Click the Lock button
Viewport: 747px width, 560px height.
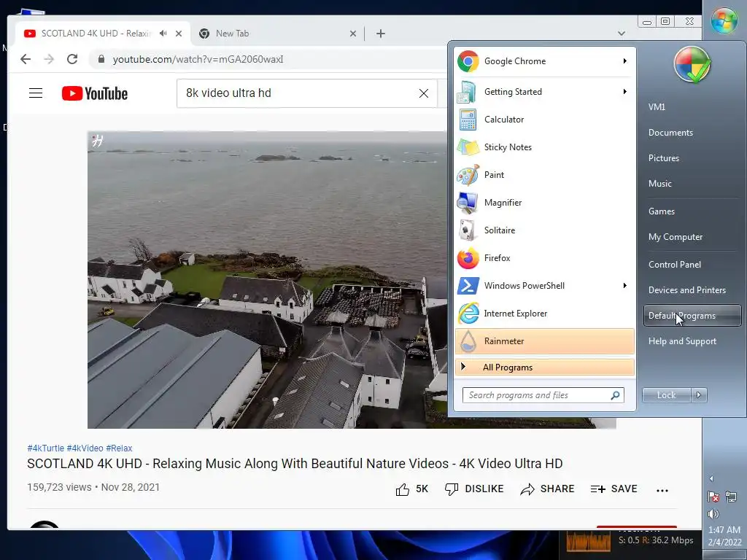tap(667, 394)
